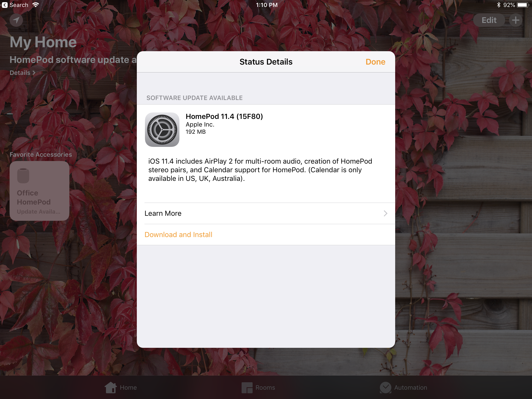Tap the house icon in tab bar
This screenshot has height=399, width=532.
coord(110,388)
